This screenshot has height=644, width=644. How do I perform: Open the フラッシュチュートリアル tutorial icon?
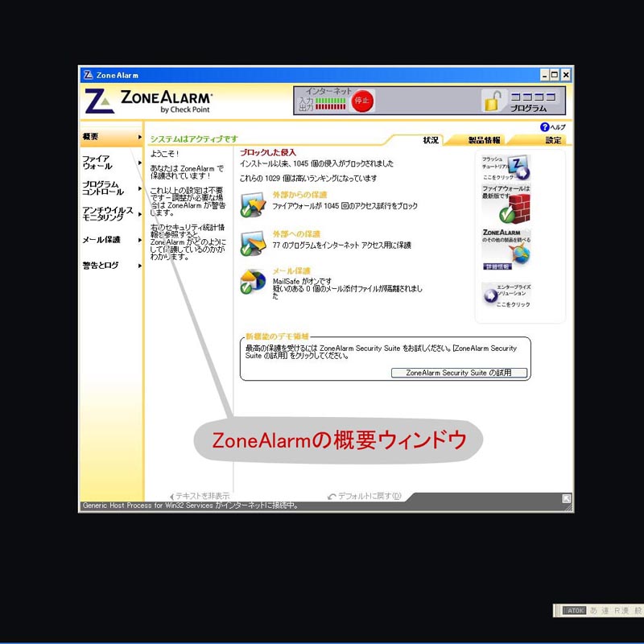[x=506, y=167]
